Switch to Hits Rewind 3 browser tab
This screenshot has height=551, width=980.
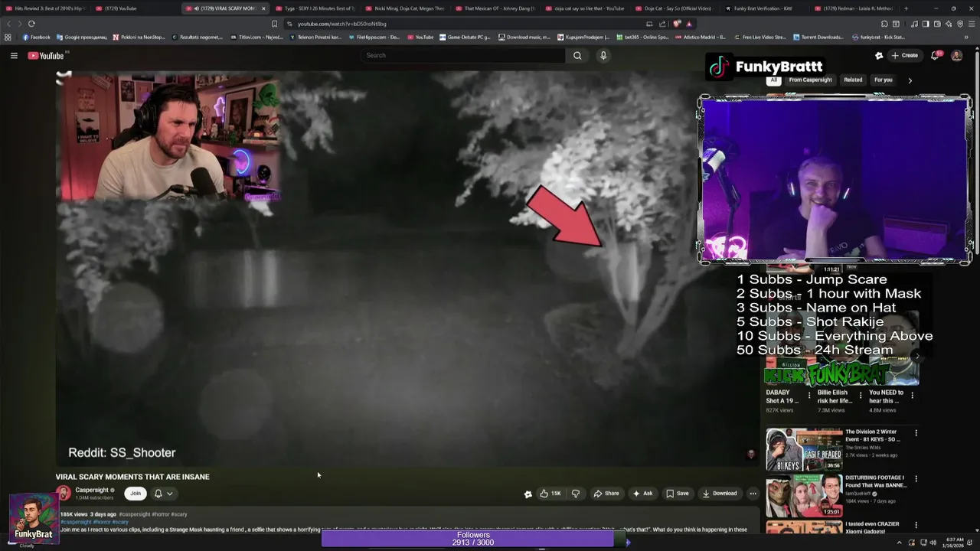(47, 8)
